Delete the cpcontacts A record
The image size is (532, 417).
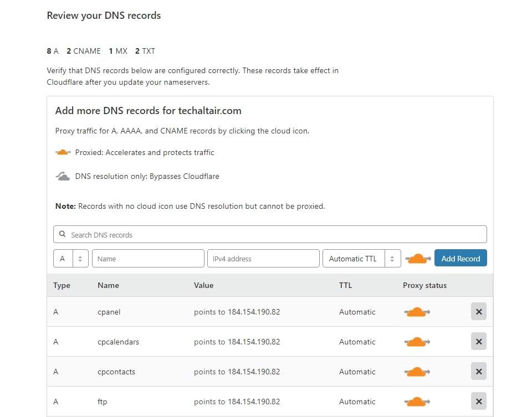tap(478, 371)
